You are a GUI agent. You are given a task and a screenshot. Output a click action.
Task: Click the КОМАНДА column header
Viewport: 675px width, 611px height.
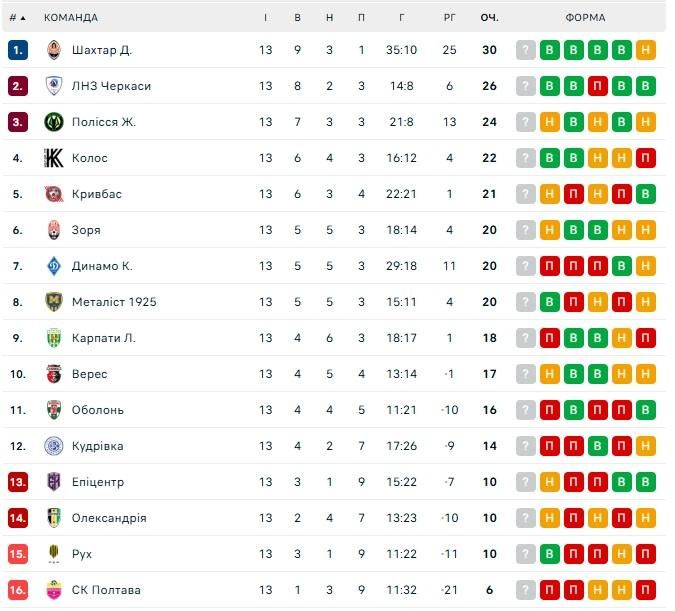point(71,18)
